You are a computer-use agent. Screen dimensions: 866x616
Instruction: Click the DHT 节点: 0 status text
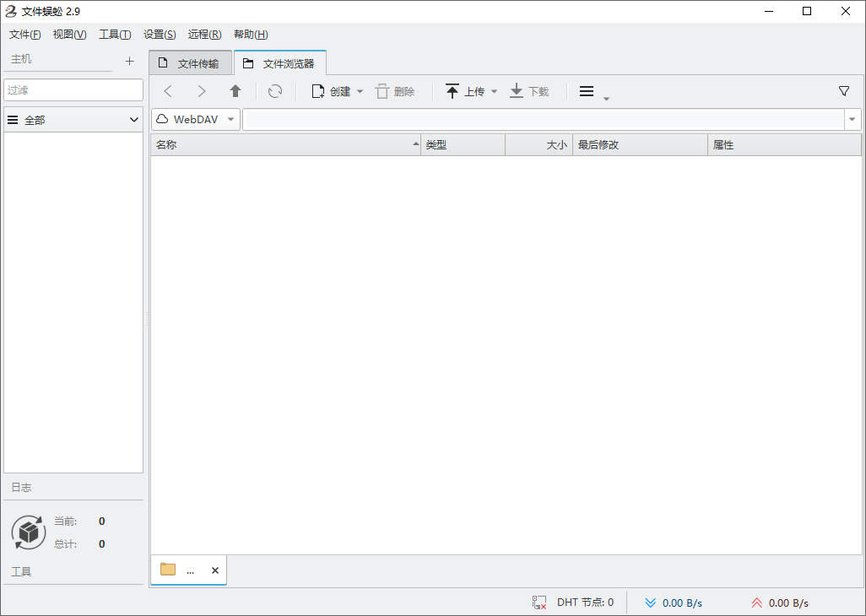pos(586,602)
